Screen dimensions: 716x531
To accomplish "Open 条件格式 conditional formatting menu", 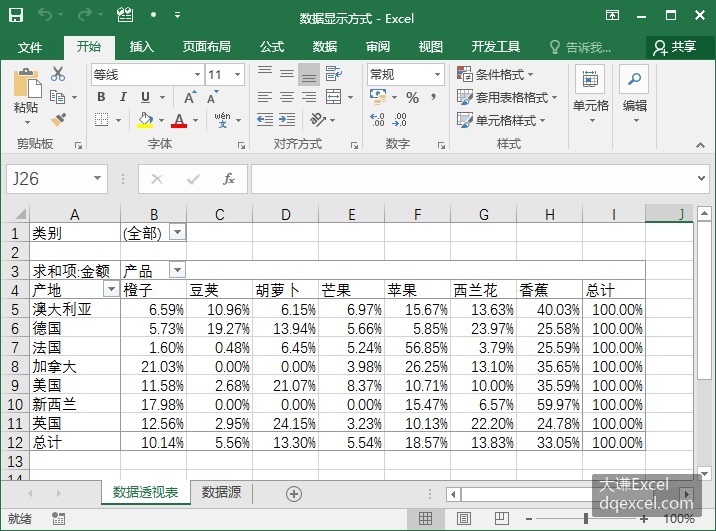I will (495, 74).
